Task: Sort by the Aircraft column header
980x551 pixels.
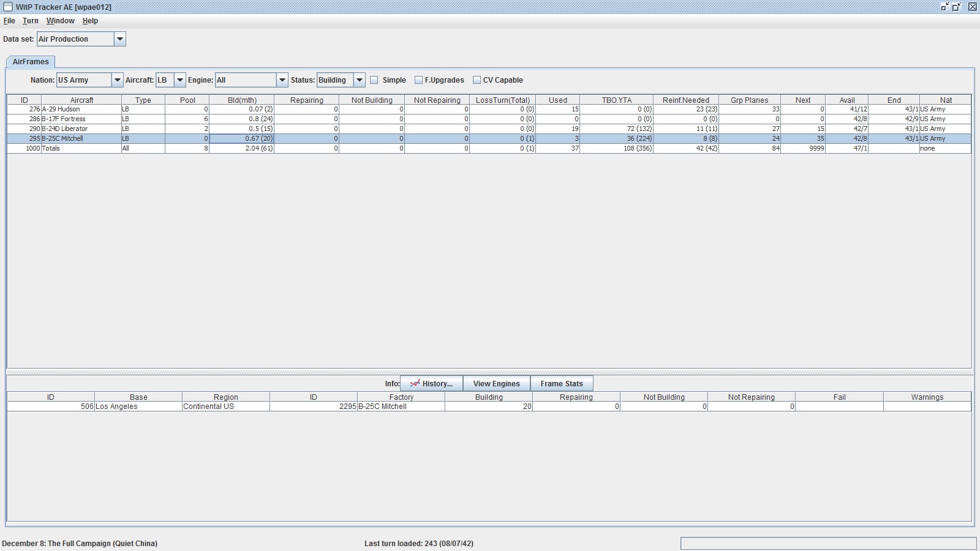Action: (x=81, y=100)
